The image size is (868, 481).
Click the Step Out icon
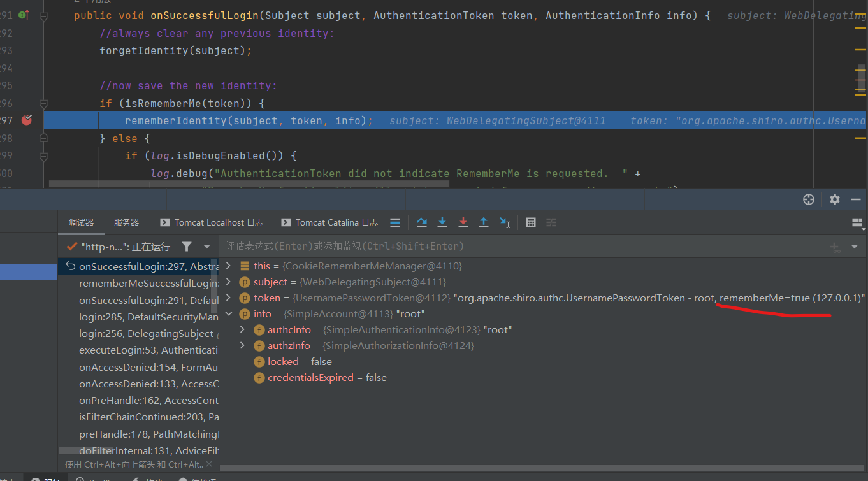tap(484, 222)
